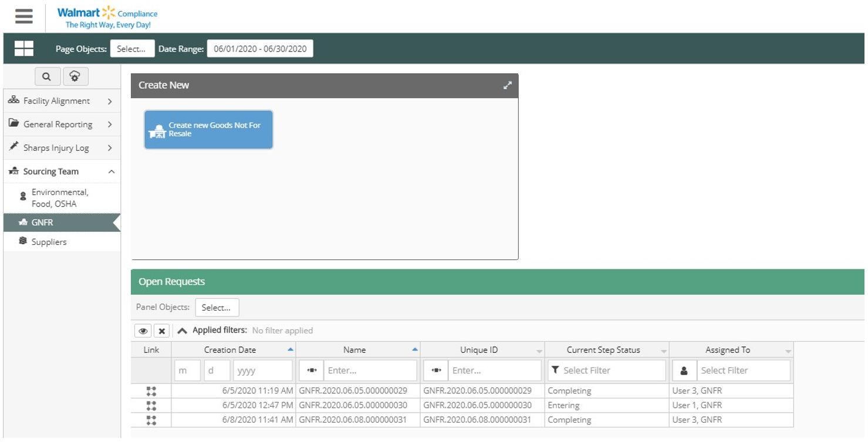Click the Name column header
Viewport: 868px width, 442px height.
(x=358, y=350)
